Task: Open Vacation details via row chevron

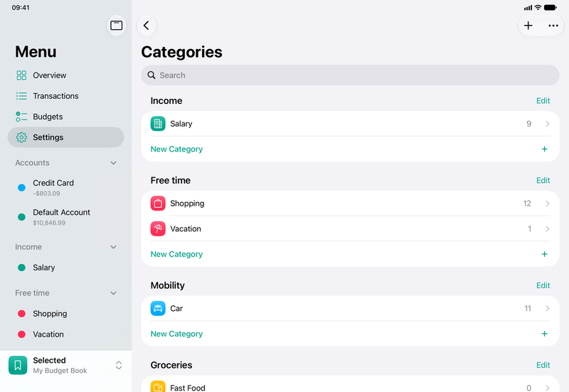Action: [x=547, y=228]
